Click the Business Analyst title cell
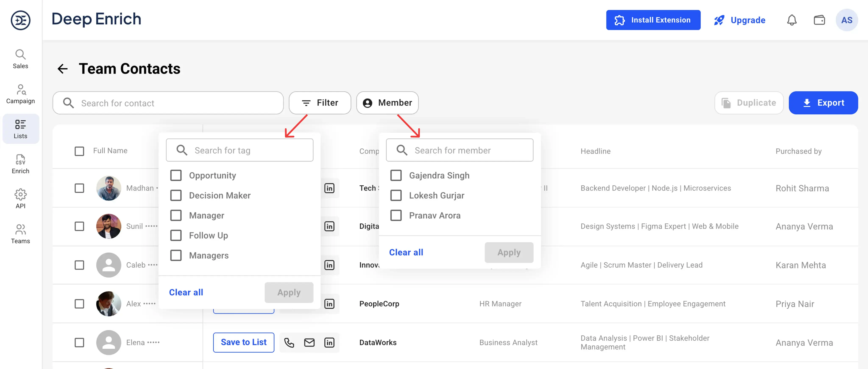This screenshot has width=868, height=369. pos(508,342)
